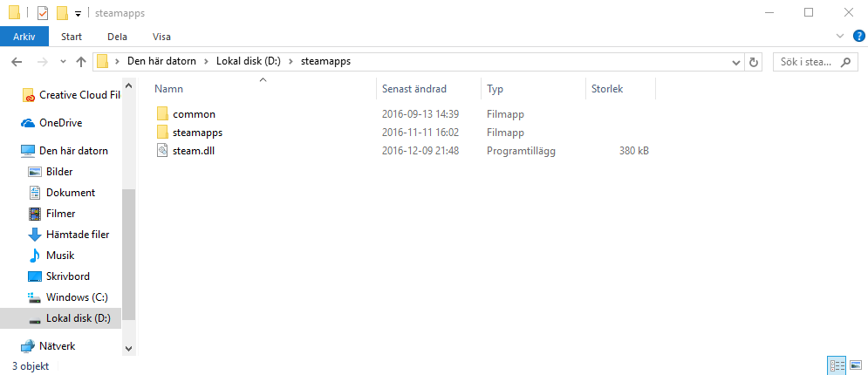Click the sidebar scrollbar thumb

[x=128, y=255]
